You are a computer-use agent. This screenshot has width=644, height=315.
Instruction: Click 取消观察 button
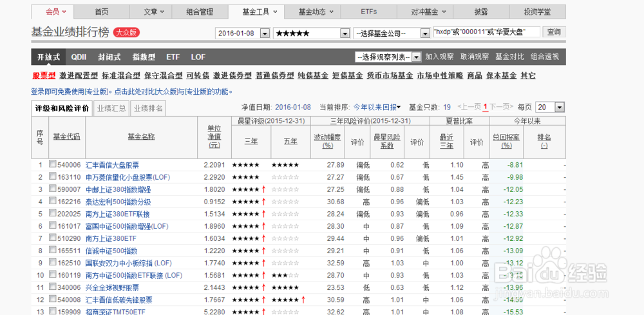(x=475, y=57)
